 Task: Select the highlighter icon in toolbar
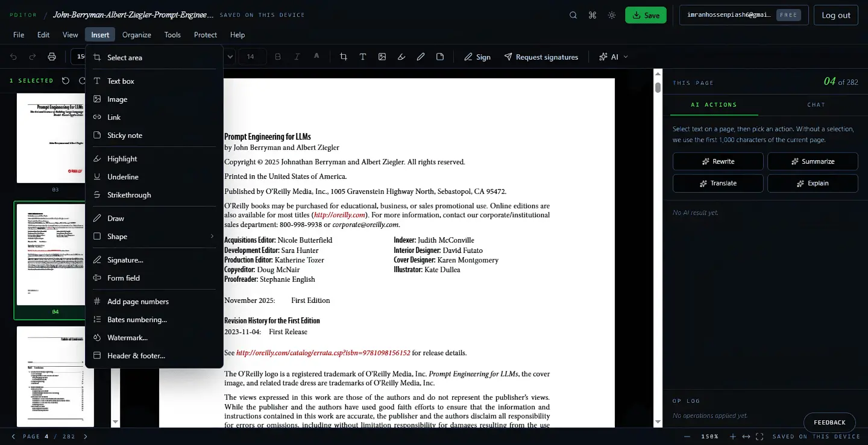401,57
